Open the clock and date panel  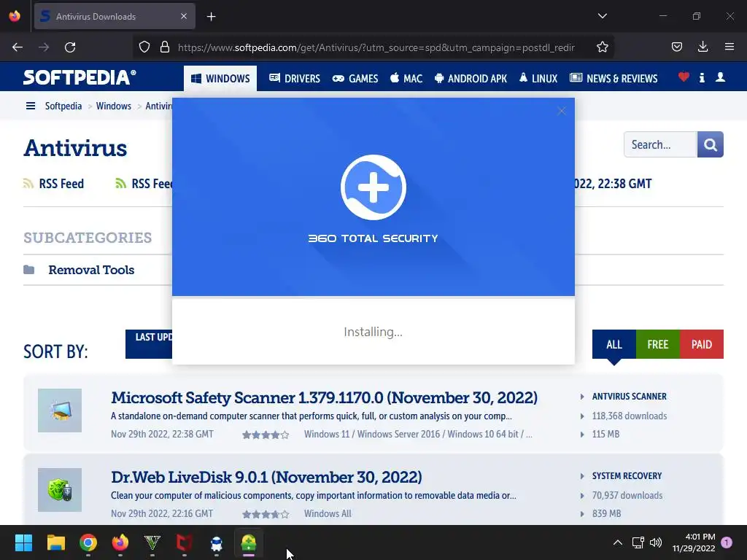point(694,542)
